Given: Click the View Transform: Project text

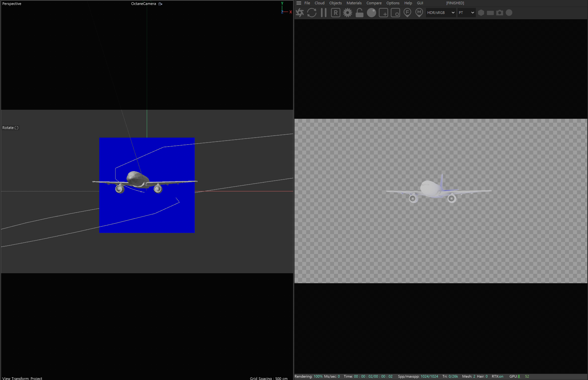Looking at the screenshot, I should (x=22, y=378).
